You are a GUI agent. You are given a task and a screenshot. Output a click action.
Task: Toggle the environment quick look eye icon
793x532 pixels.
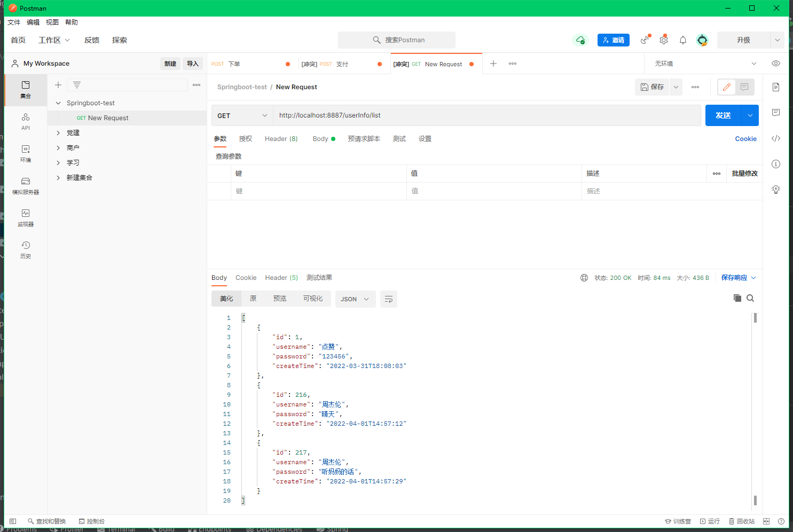(x=776, y=64)
